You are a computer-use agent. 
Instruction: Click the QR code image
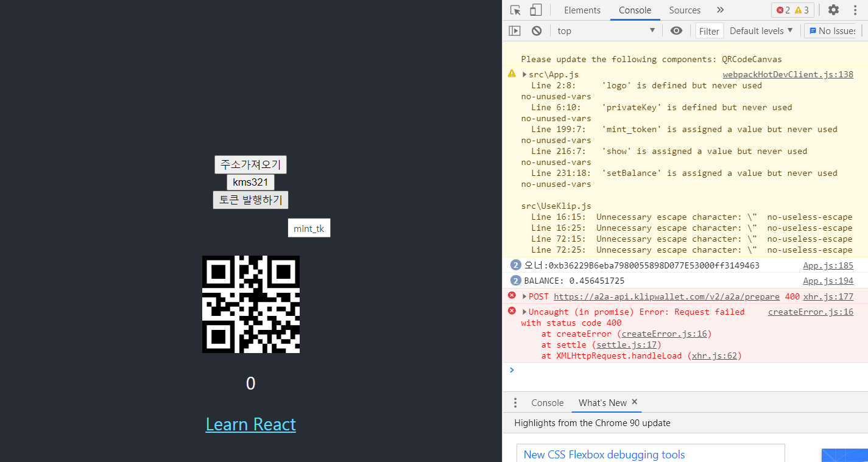click(x=250, y=304)
